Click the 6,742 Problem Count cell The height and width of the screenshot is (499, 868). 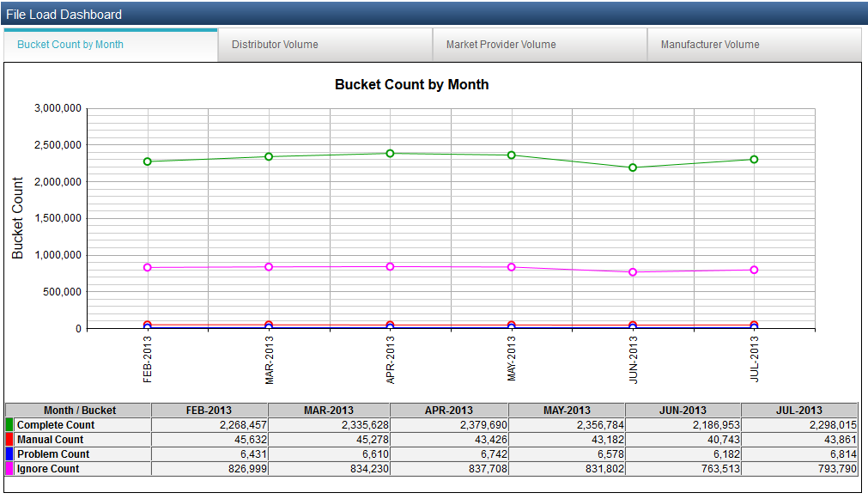click(449, 454)
